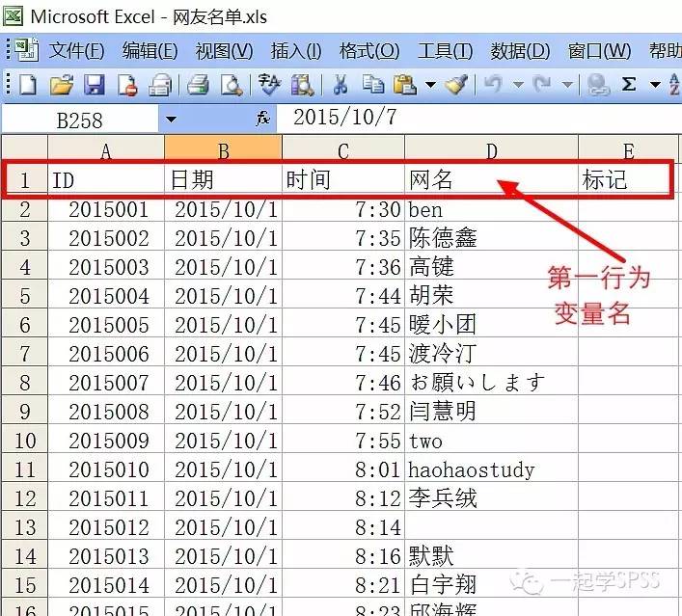Open the Research books icon
The height and width of the screenshot is (616, 682).
click(302, 84)
